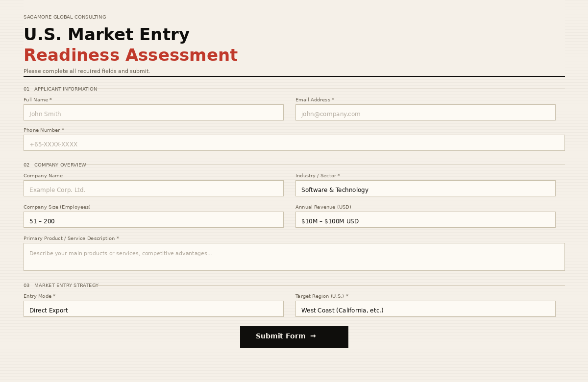The width and height of the screenshot is (588, 382).
Task: Click the Full Name input field
Action: 153,112
